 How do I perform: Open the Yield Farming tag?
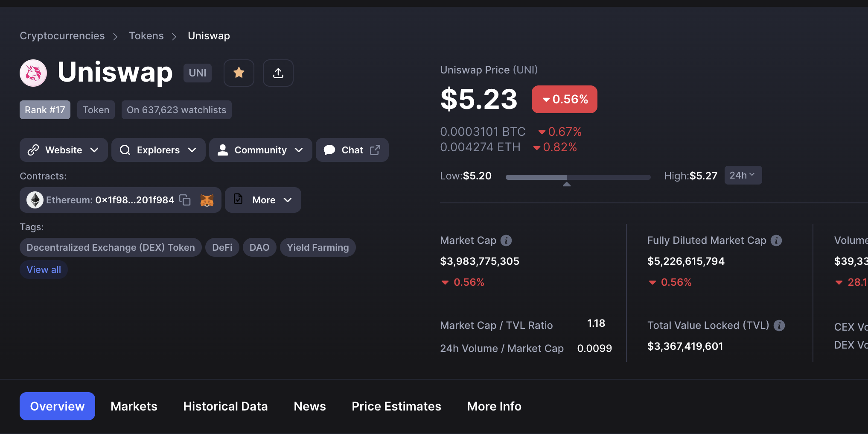[x=318, y=247]
